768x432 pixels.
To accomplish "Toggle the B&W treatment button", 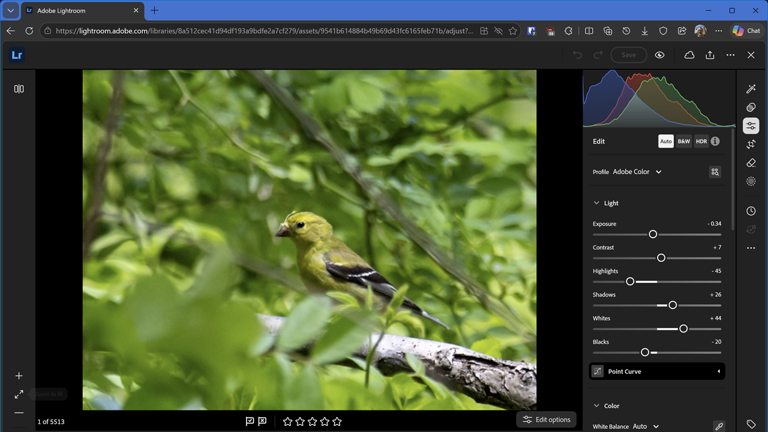I will coord(684,141).
